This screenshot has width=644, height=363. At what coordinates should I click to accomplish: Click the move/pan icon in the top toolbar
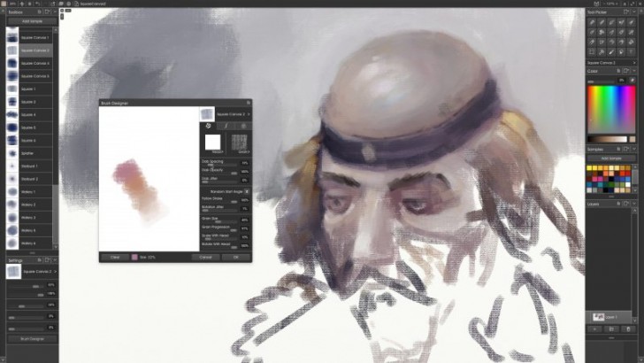22,4
